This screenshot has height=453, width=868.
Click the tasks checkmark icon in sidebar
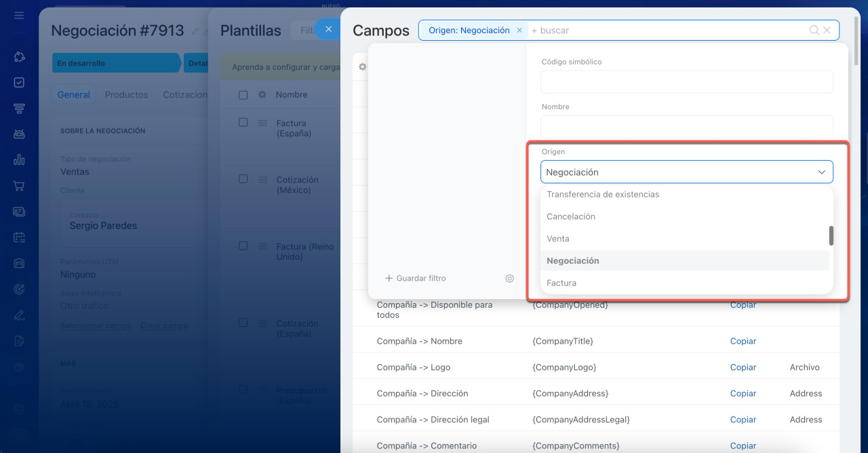coord(19,83)
